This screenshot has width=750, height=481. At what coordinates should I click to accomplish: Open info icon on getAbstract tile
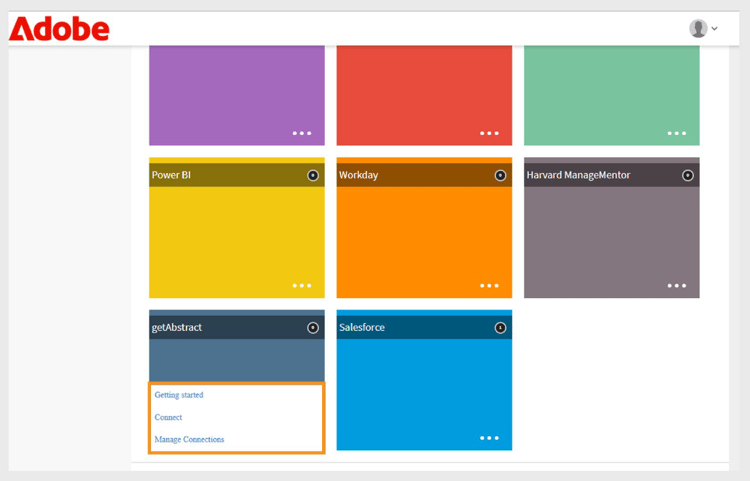[x=313, y=328]
